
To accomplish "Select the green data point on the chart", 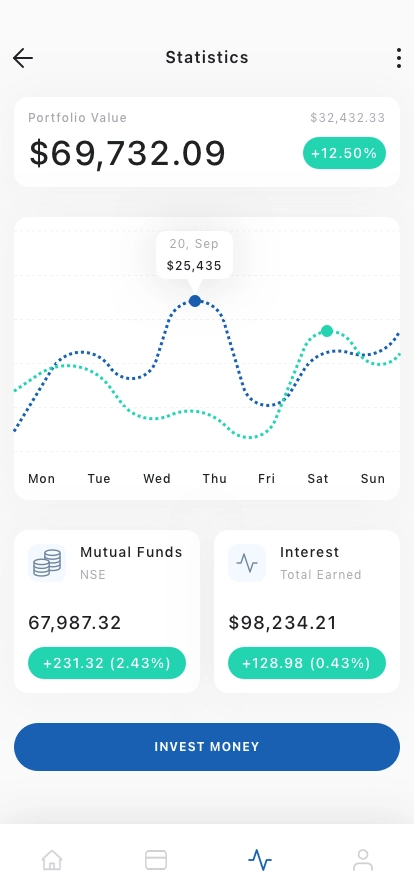I will 327,331.
